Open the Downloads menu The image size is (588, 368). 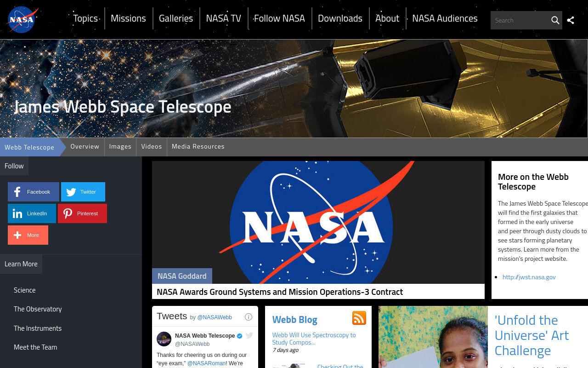click(x=340, y=18)
